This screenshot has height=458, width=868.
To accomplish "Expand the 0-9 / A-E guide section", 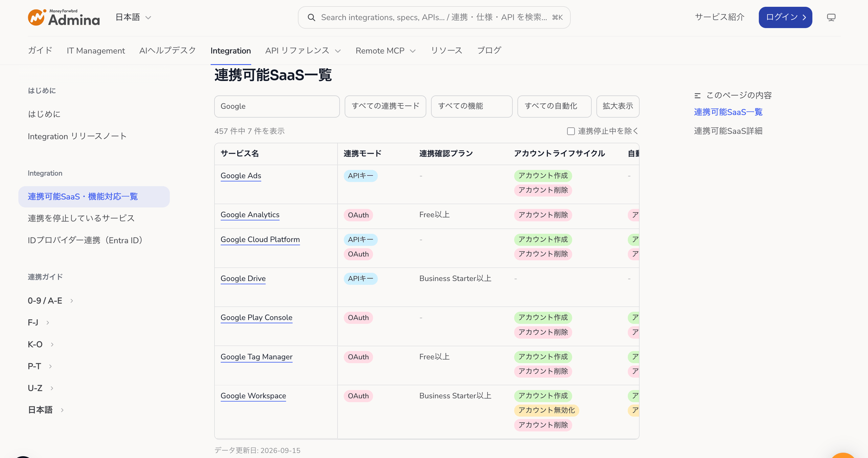I will pyautogui.click(x=50, y=301).
